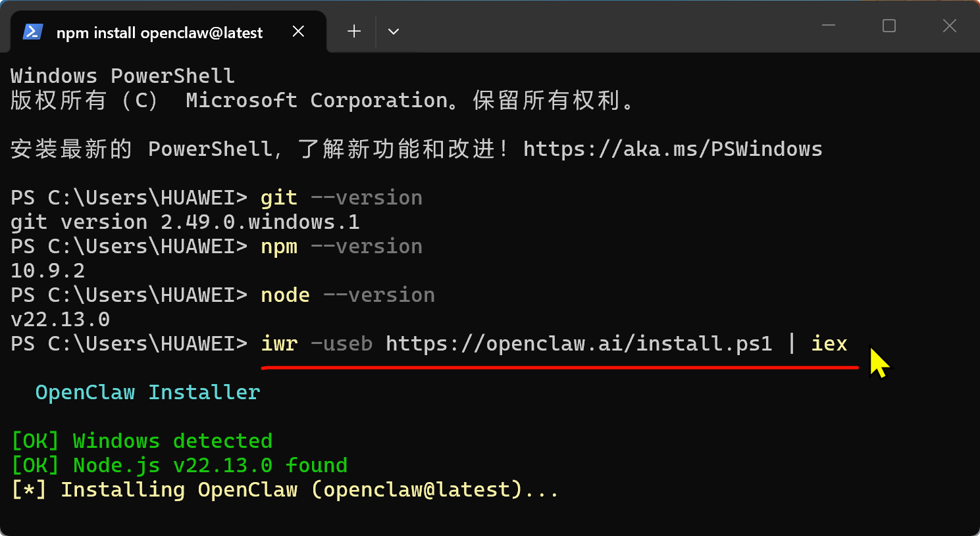Click the "node --version" command text

348,295
